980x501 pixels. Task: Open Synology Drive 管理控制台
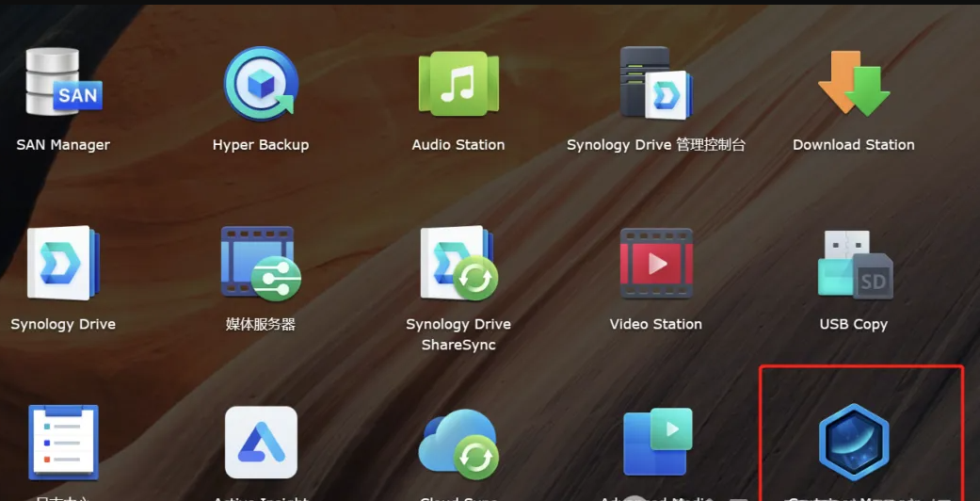click(x=655, y=83)
